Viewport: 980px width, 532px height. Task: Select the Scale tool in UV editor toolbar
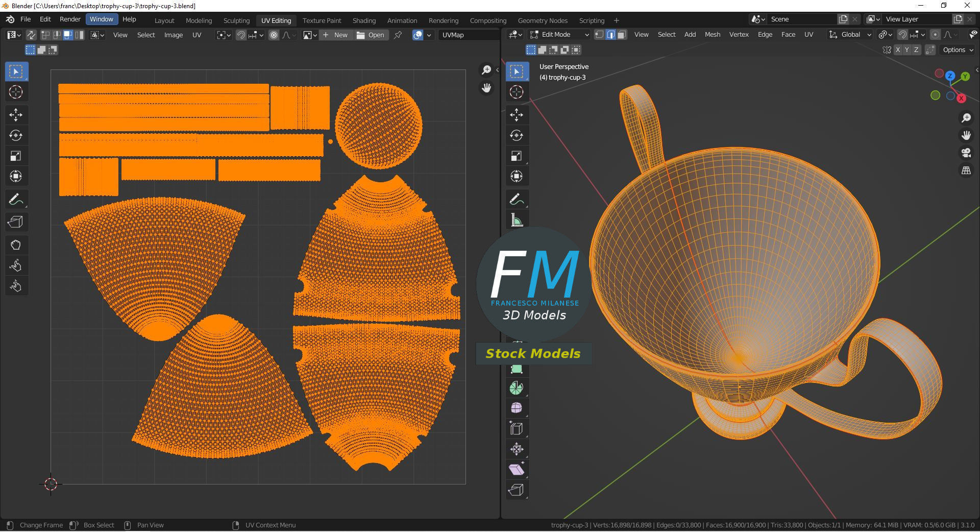(x=16, y=156)
